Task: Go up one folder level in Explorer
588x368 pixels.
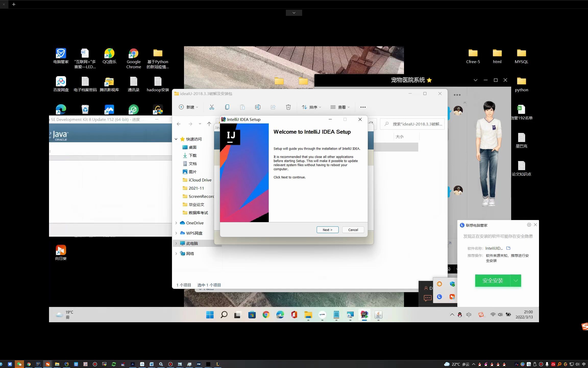Action: 209,124
